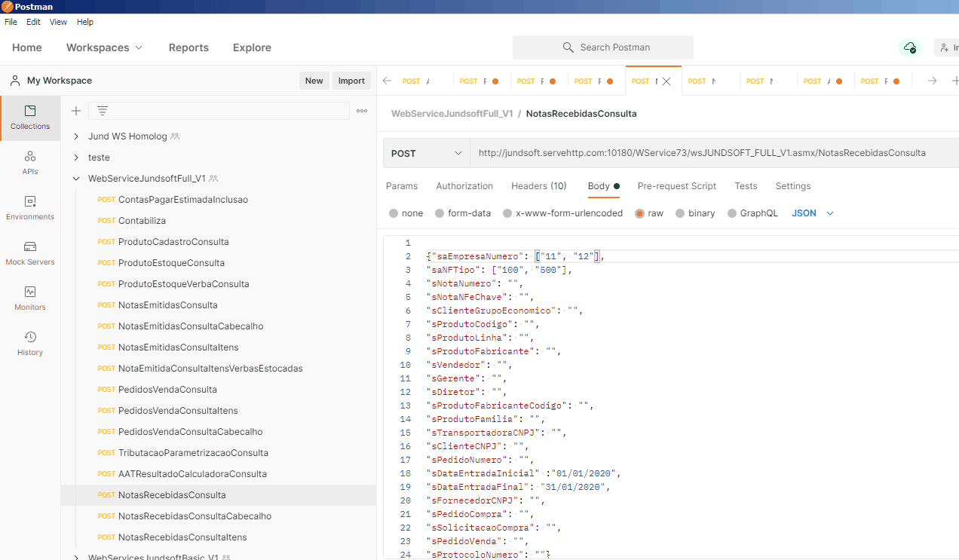Screen dimensions: 959x560
Task: Open the Monitors sidebar panel
Action: coord(30,298)
